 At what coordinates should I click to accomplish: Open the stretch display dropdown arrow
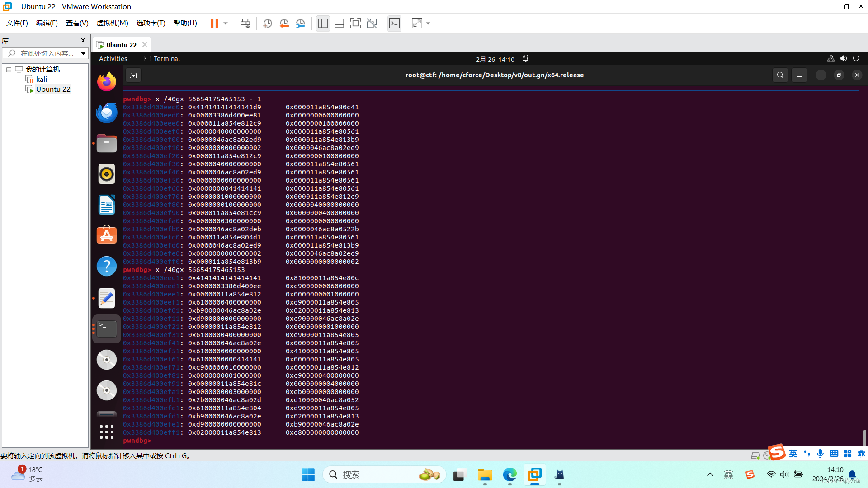(428, 23)
